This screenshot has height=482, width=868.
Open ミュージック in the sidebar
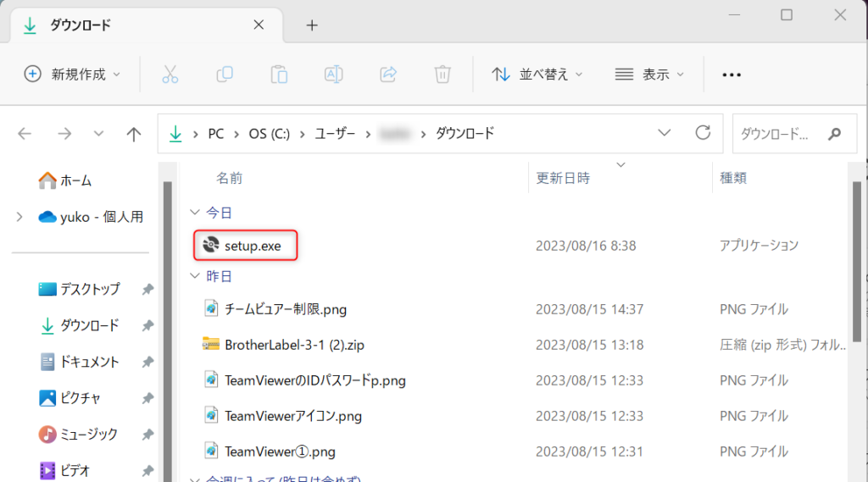(78, 435)
